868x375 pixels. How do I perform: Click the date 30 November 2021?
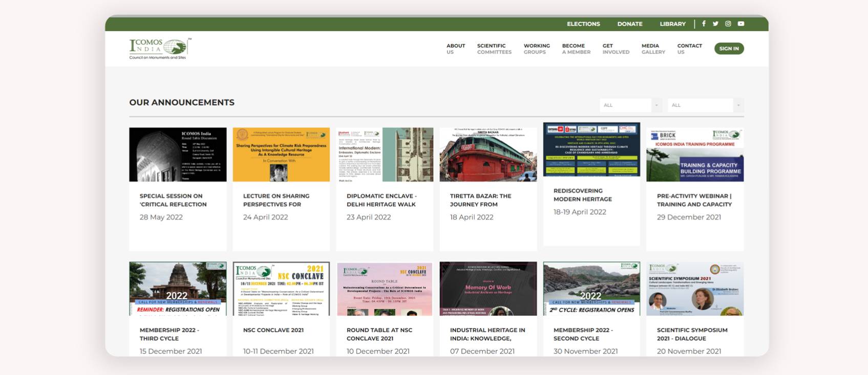tap(585, 351)
